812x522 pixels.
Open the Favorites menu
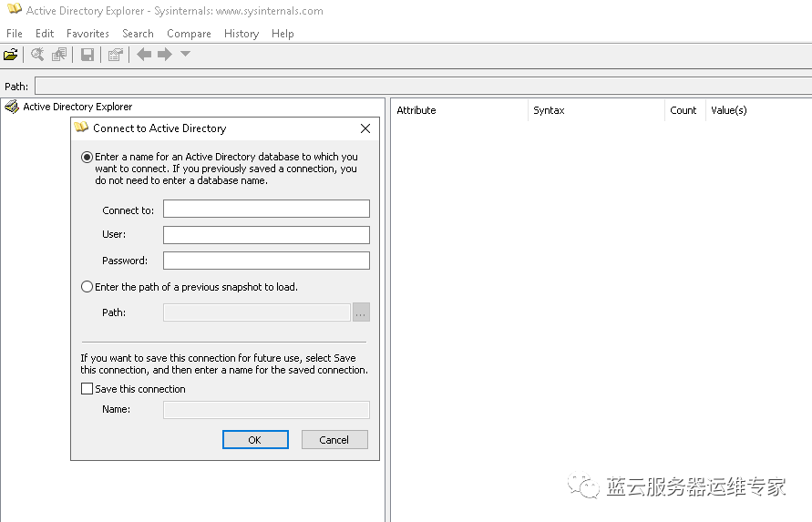coord(87,34)
